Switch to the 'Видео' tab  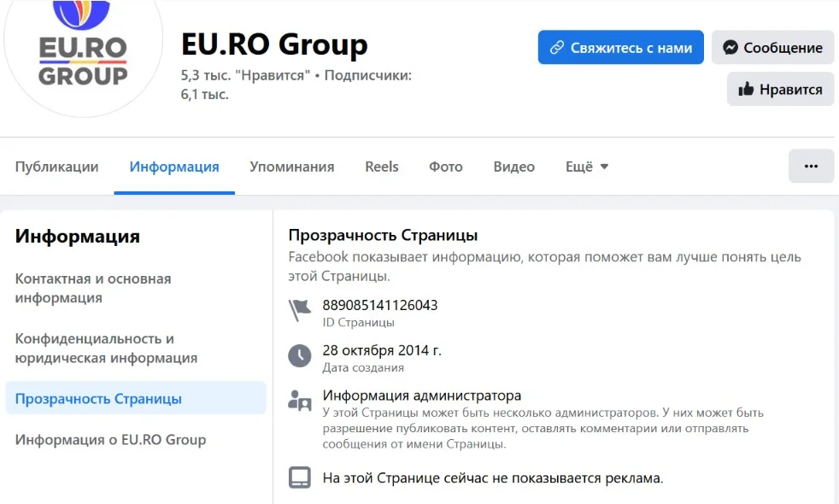514,167
